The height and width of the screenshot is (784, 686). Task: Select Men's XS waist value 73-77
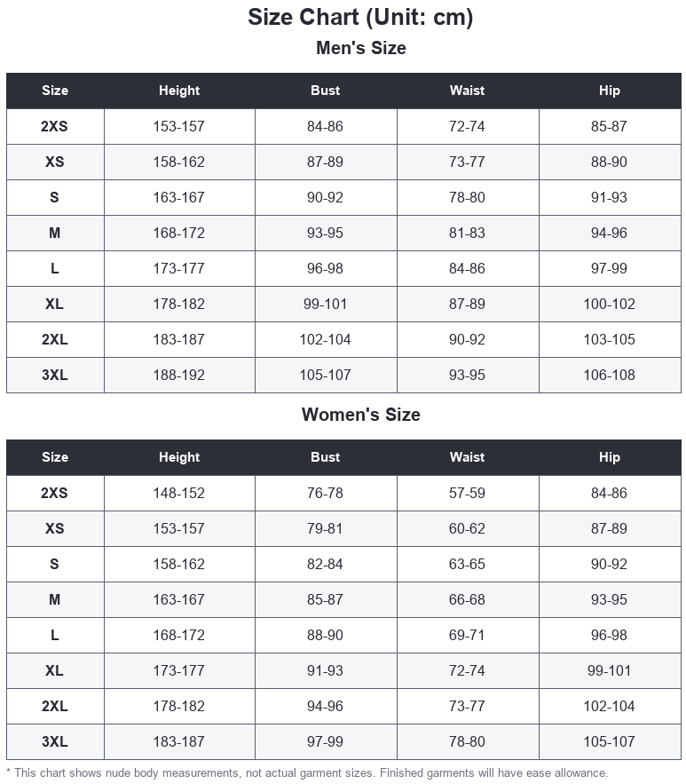467,162
